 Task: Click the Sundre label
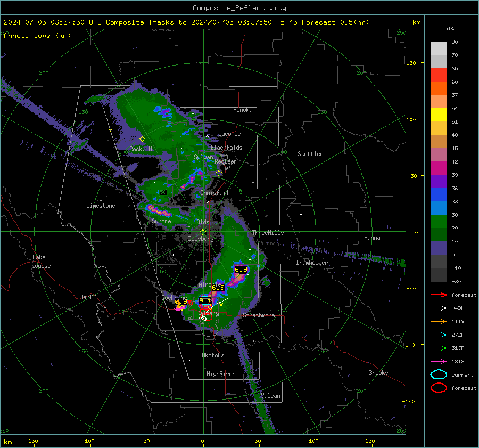pos(161,221)
